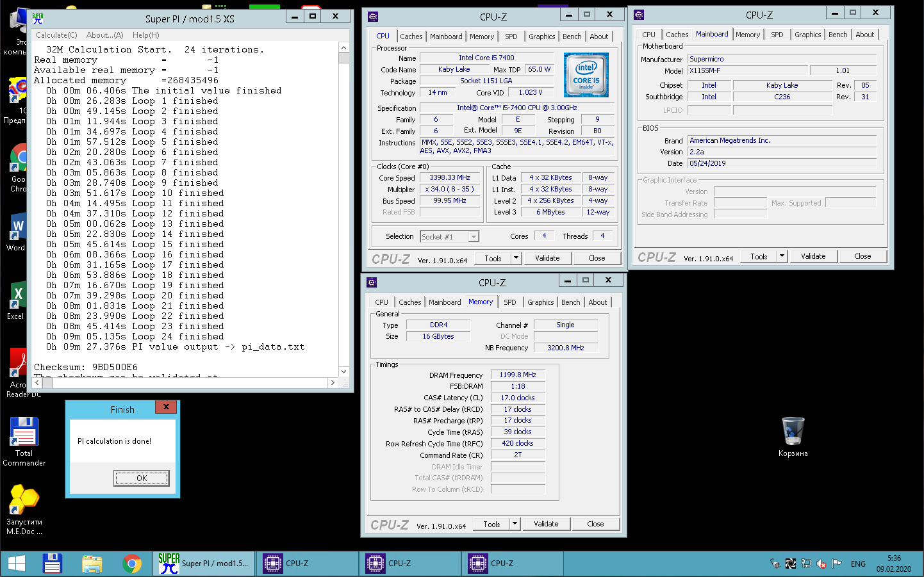
Task: Open the About...(A) menu in Super PI
Action: (104, 35)
